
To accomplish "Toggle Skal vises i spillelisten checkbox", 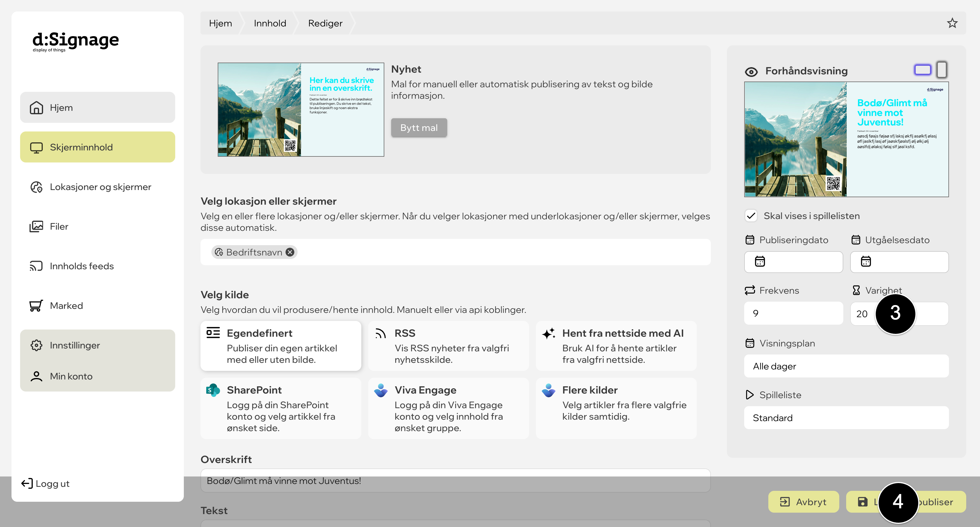I will [x=751, y=216].
